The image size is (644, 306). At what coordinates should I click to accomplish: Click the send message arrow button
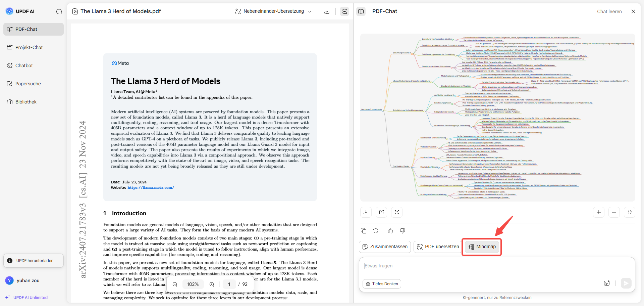pyautogui.click(x=626, y=283)
